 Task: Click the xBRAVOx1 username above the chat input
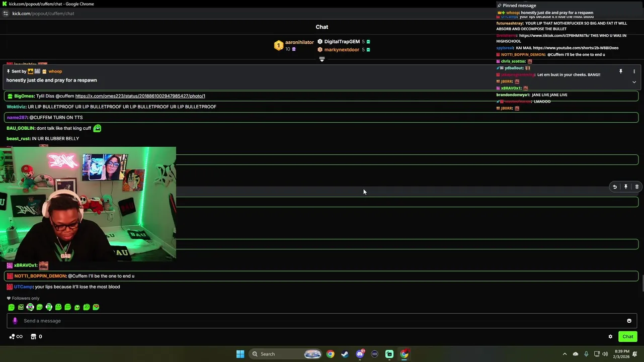tap(25, 265)
